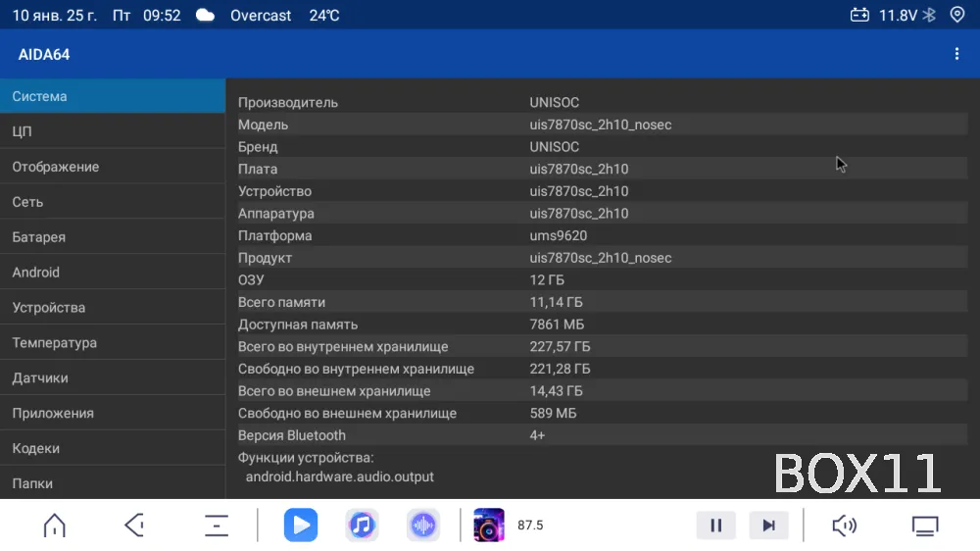Tap the date 10 янв. 25 г.
Viewport: 980px width, 551px height.
click(54, 16)
